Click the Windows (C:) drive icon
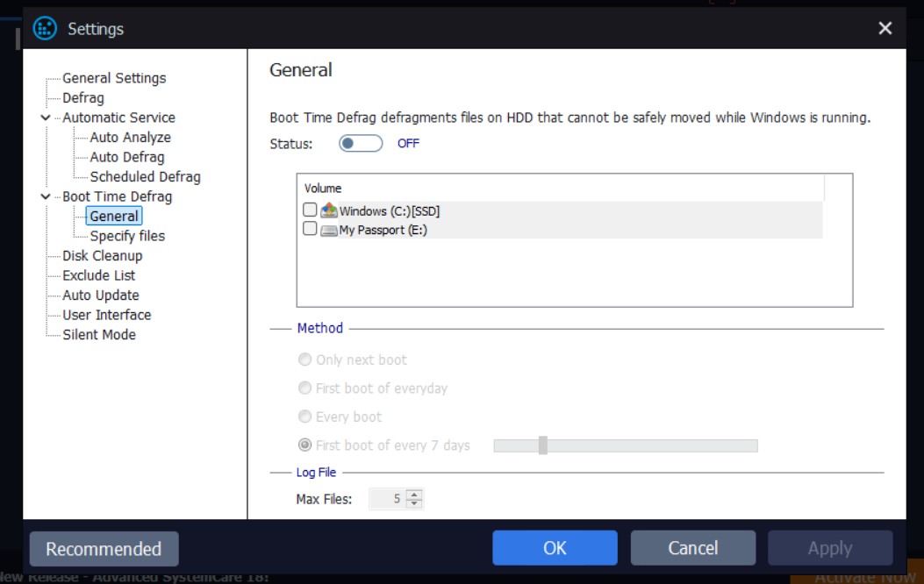The height and width of the screenshot is (584, 924). click(329, 210)
